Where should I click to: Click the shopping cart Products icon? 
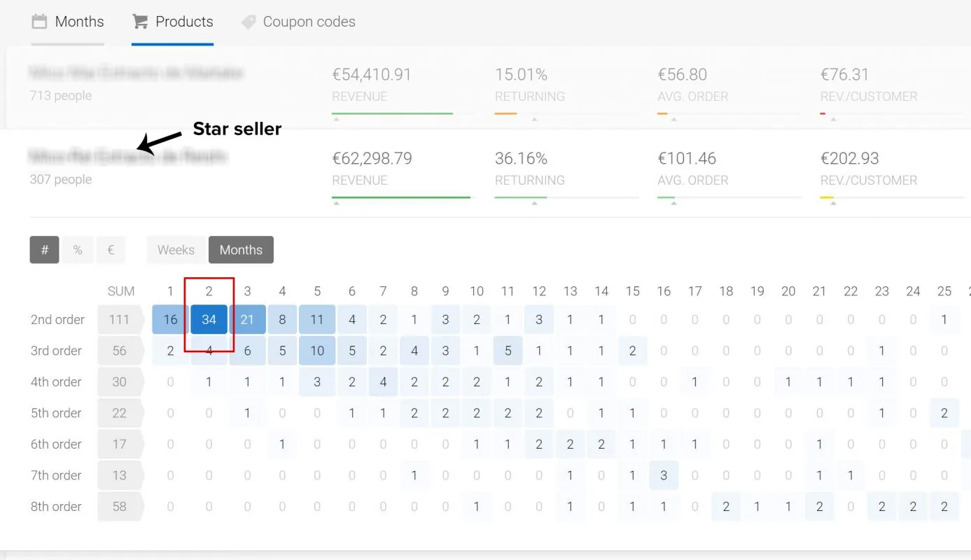[x=140, y=22]
